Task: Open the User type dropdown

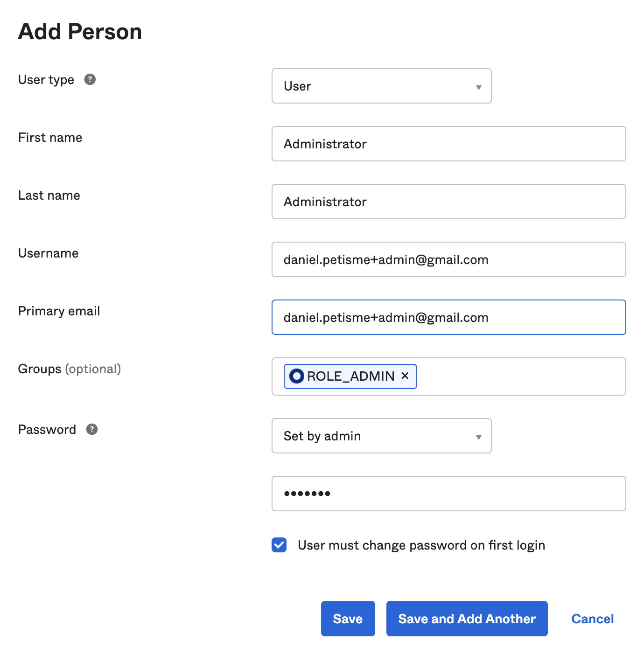Action: tap(381, 86)
